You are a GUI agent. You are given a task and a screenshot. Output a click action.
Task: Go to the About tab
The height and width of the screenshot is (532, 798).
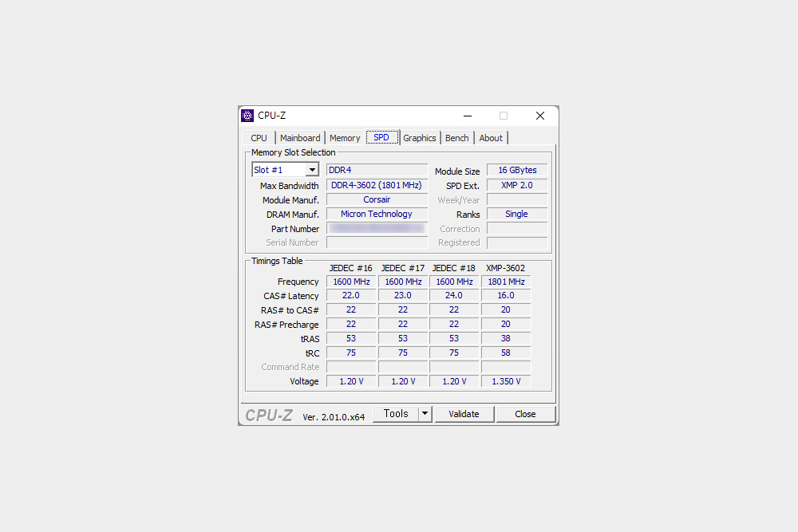point(491,138)
